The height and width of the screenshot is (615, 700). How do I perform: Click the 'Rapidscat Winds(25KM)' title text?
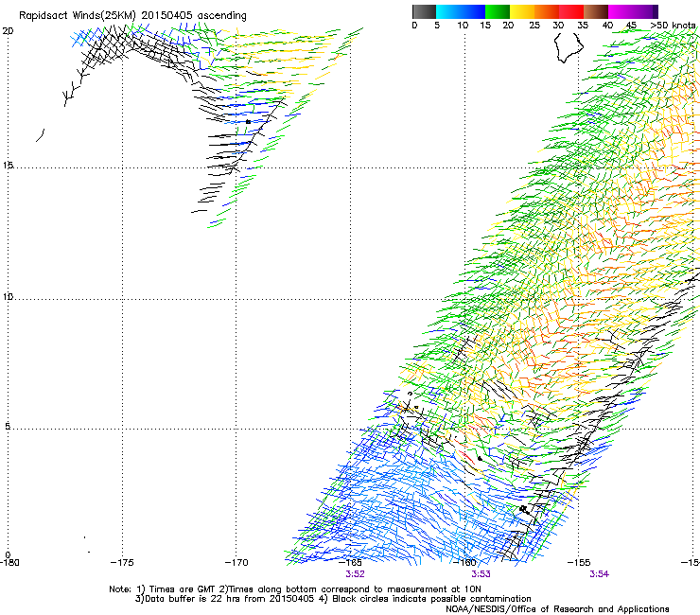78,16
